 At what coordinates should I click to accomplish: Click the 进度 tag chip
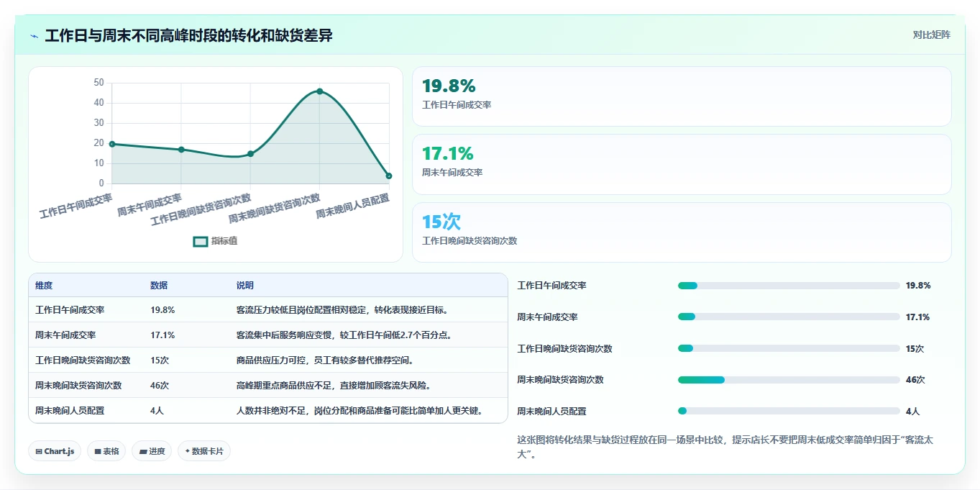pos(152,451)
